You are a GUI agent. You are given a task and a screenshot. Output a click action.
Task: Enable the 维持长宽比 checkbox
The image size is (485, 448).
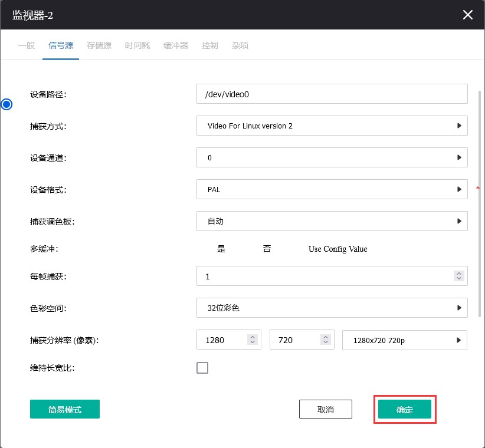[202, 368]
